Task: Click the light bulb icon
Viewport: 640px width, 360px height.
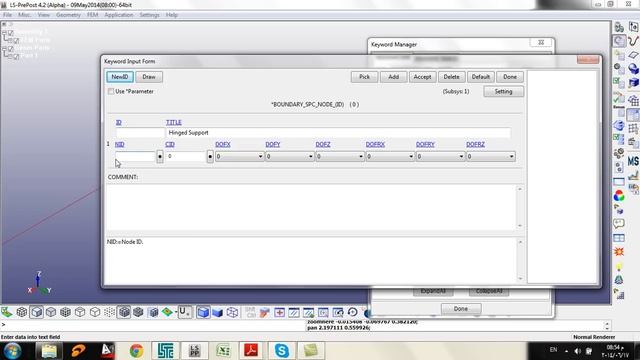Action: (619, 266)
